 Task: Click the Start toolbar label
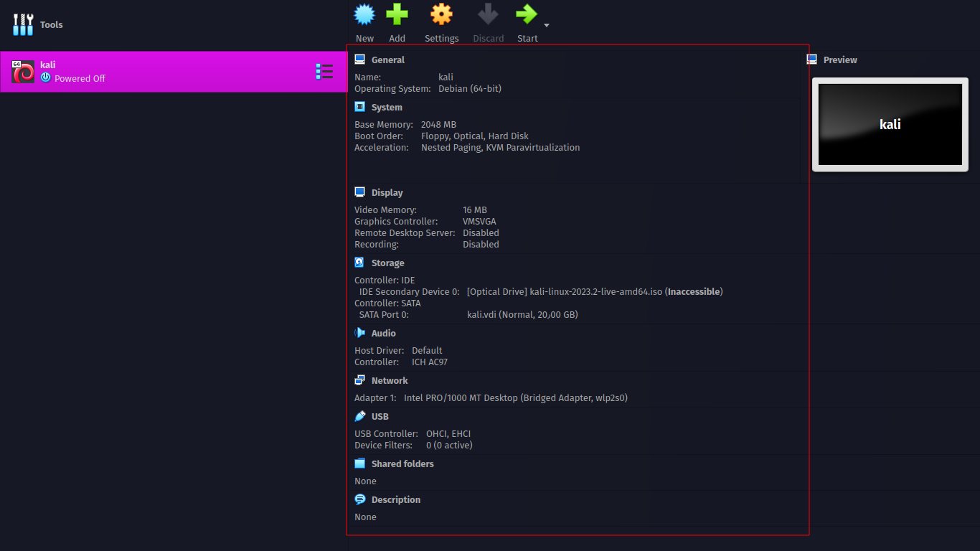tap(527, 39)
